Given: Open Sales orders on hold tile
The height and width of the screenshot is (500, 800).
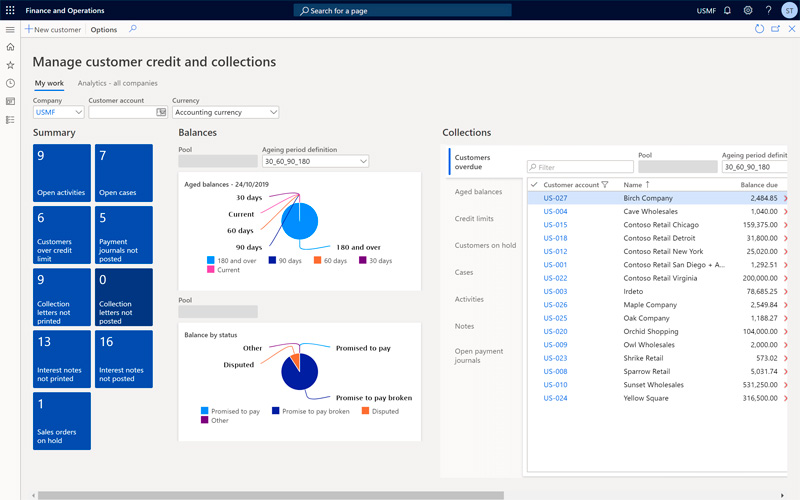Looking at the screenshot, I should click(62, 421).
